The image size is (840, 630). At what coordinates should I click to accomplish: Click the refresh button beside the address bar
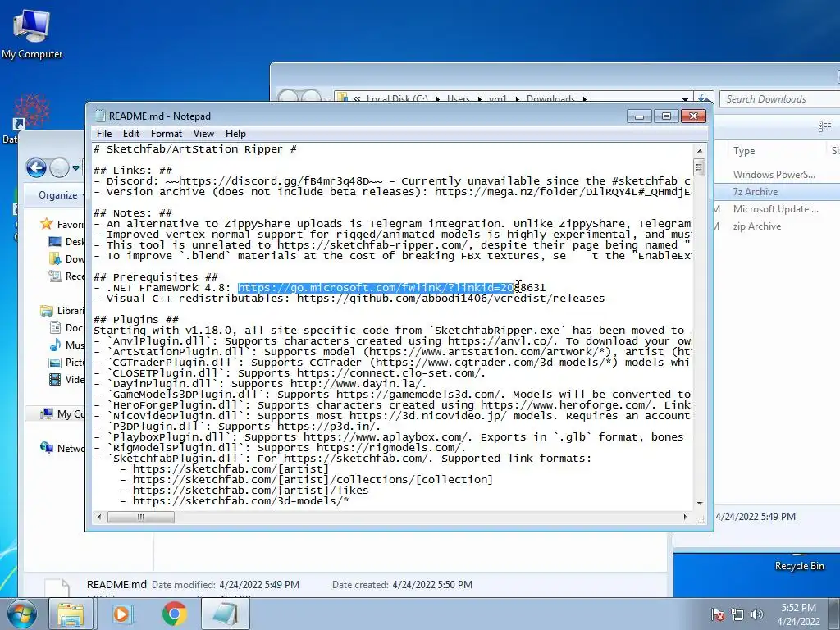[703, 99]
